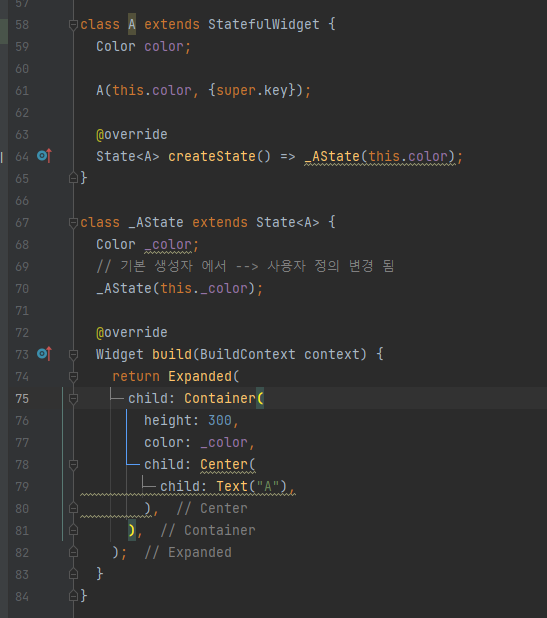Click '// Expanded' closing hint
This screenshot has height=618, width=547.
188,553
